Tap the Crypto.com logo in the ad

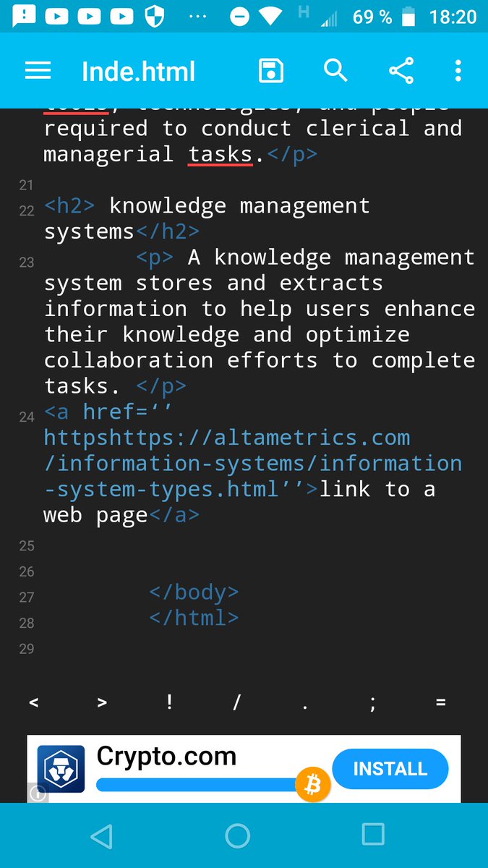(61, 769)
